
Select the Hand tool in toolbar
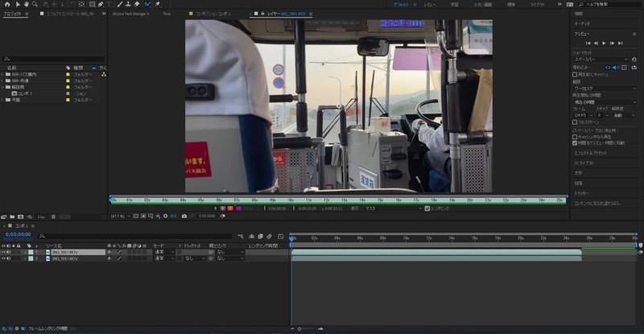point(27,4)
